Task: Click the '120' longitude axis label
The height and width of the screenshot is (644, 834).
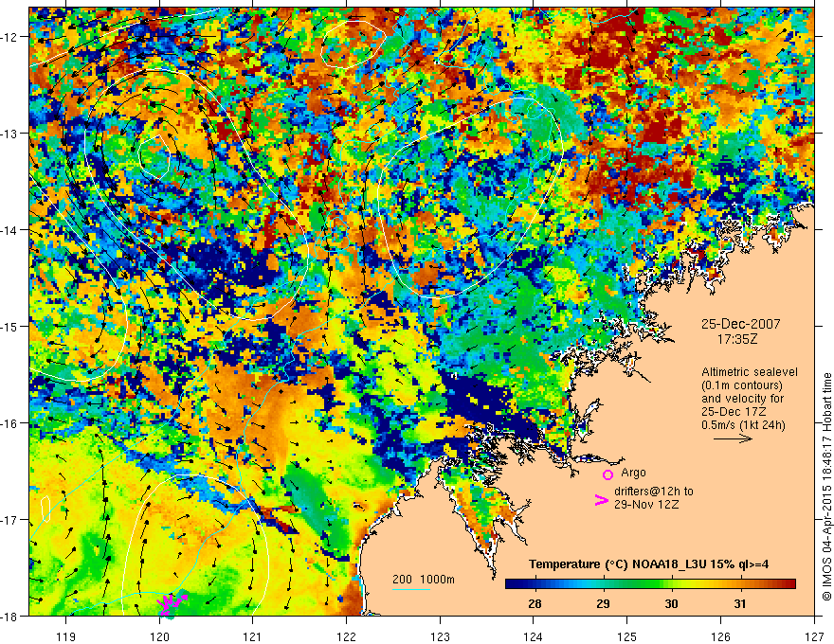Action: [159, 636]
